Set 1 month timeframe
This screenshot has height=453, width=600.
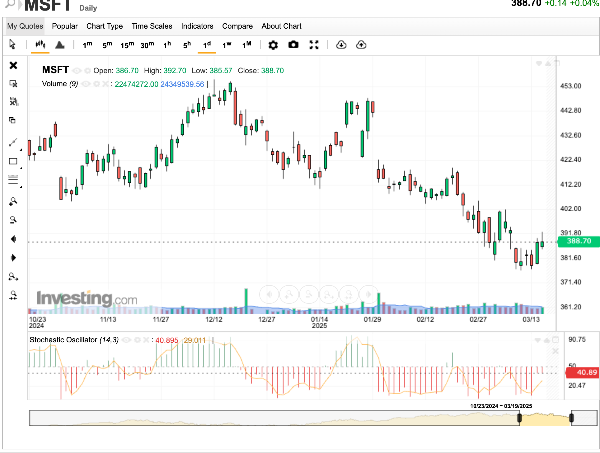[247, 45]
